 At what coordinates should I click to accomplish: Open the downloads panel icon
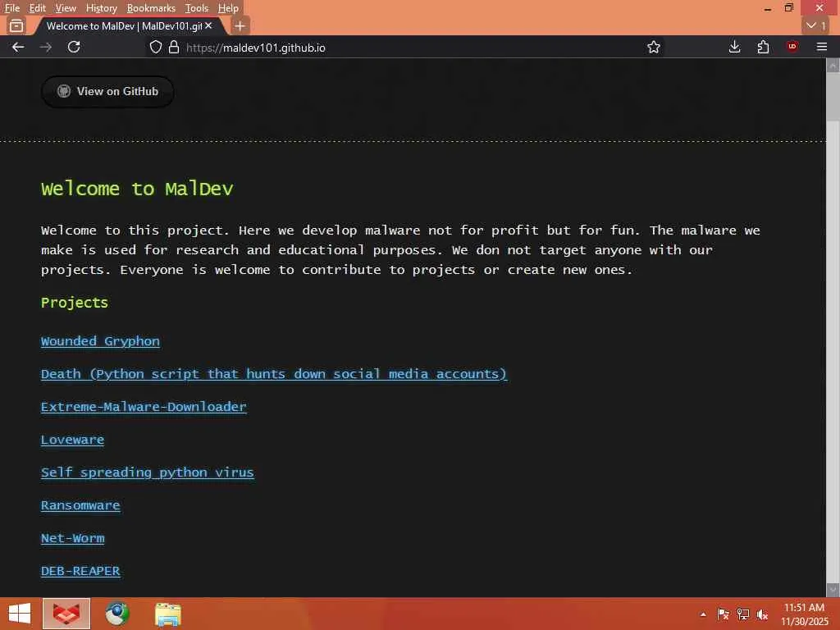pyautogui.click(x=735, y=47)
